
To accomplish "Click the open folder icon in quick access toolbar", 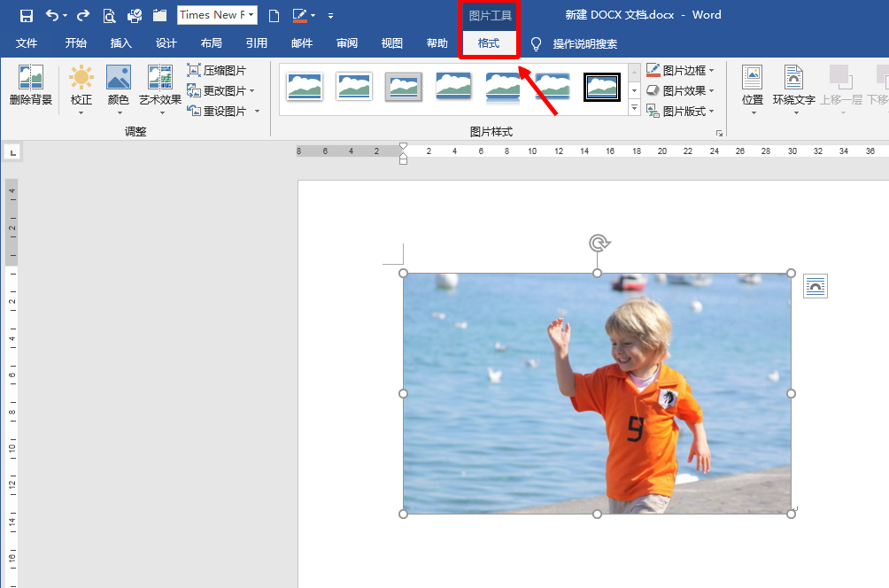I will pyautogui.click(x=160, y=15).
